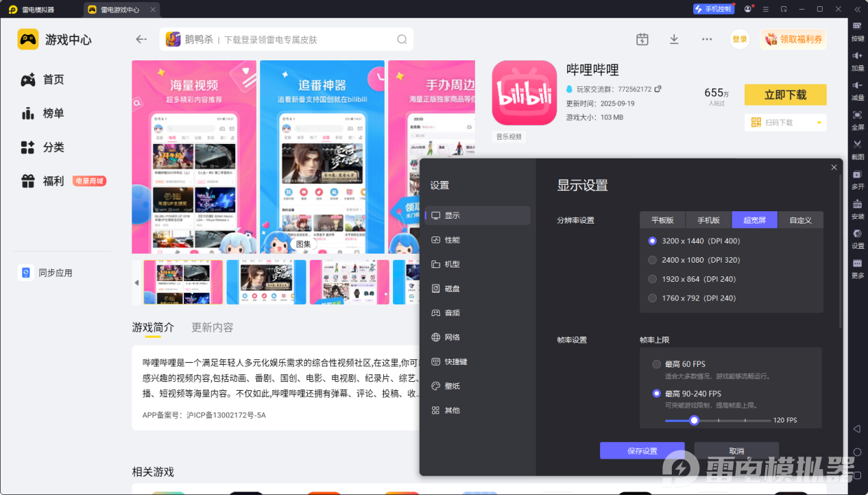The image size is (868, 495).
Task: Open the 按键 keymapping tool
Action: click(x=858, y=32)
